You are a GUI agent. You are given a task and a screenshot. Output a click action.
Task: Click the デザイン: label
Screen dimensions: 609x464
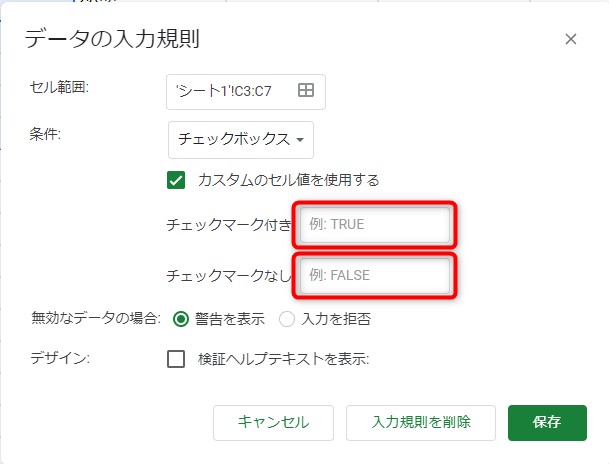coord(60,358)
